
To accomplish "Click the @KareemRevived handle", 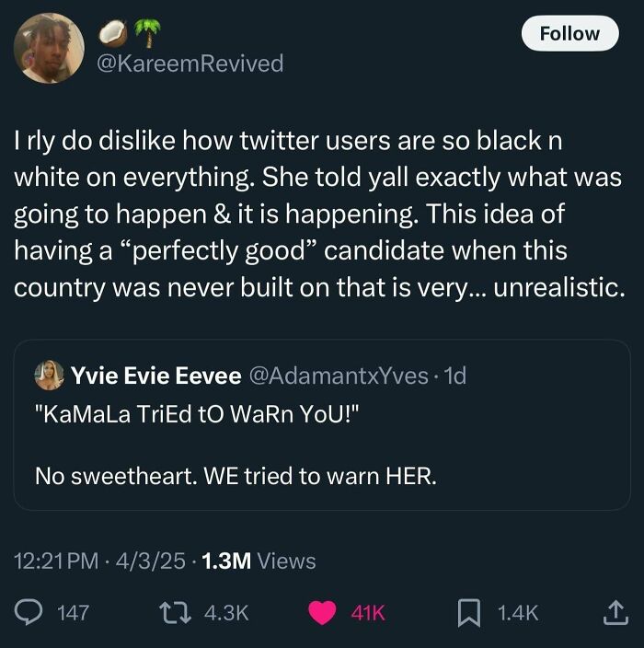I will click(x=190, y=64).
